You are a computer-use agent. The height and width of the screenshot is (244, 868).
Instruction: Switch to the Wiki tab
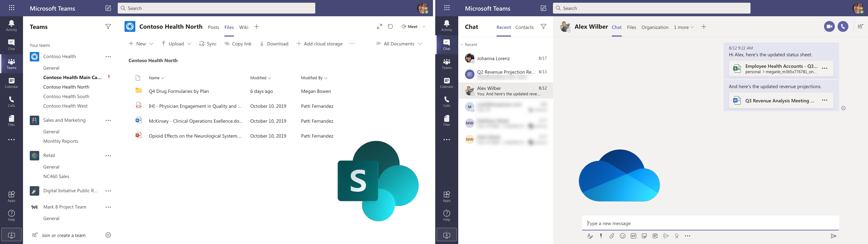244,27
